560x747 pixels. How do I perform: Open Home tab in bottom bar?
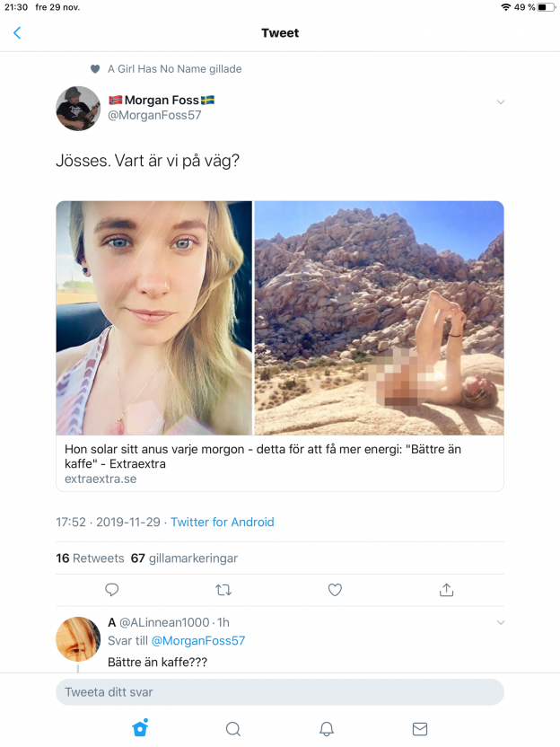[x=140, y=728]
